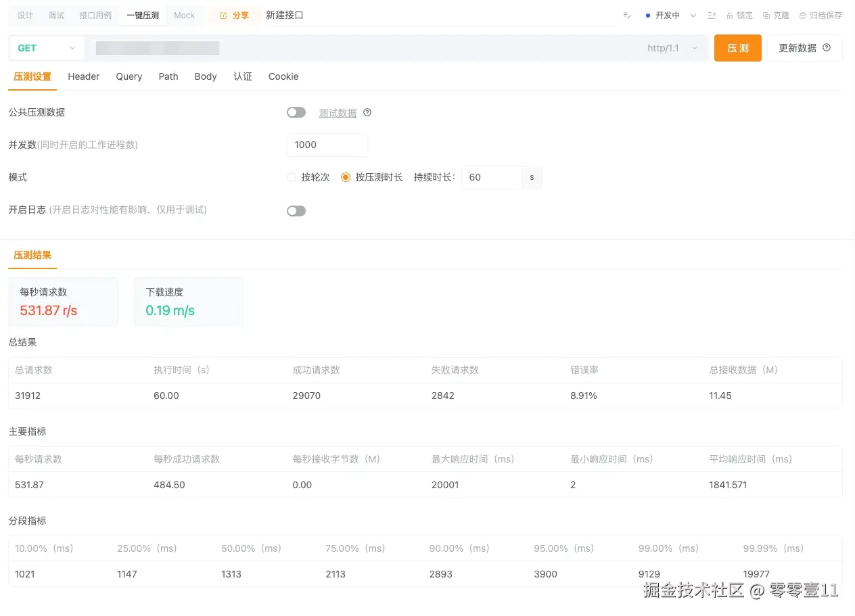The image size is (855, 616).
Task: Click the 失败请求数 column header
Action: coord(455,370)
